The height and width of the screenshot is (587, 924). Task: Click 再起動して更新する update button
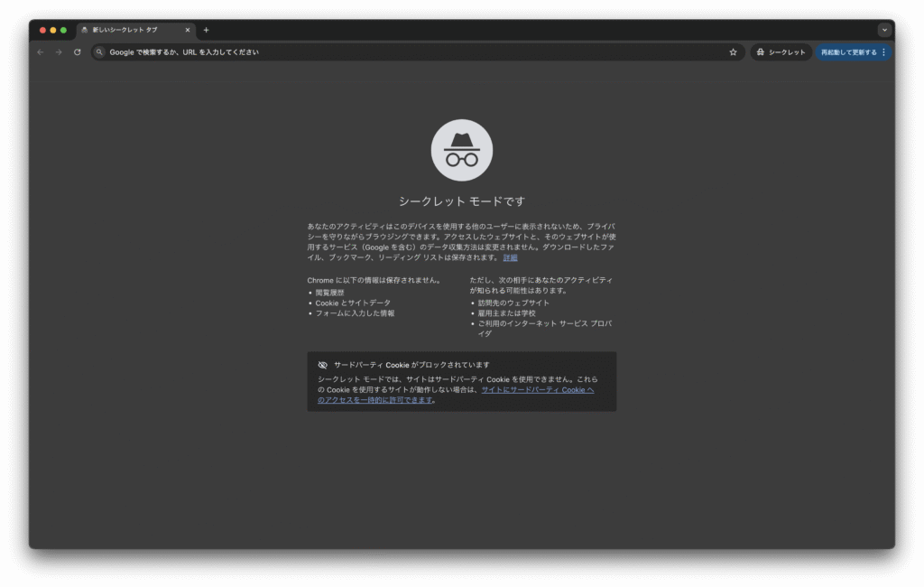(848, 52)
